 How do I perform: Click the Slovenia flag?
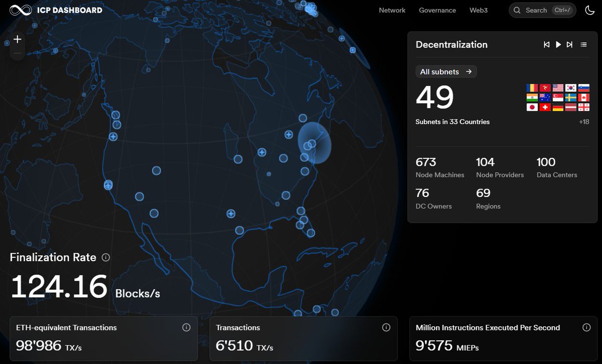(x=584, y=88)
